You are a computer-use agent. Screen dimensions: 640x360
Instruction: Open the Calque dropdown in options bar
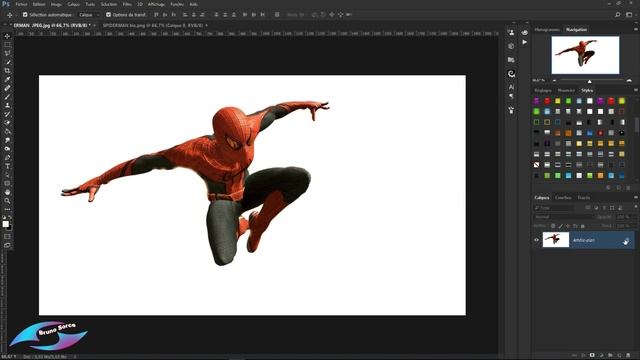pos(89,15)
